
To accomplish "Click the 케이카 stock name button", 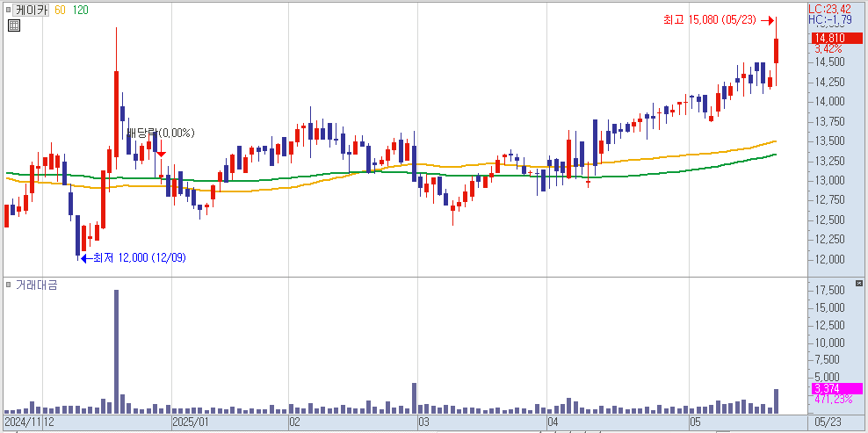I will (x=32, y=10).
